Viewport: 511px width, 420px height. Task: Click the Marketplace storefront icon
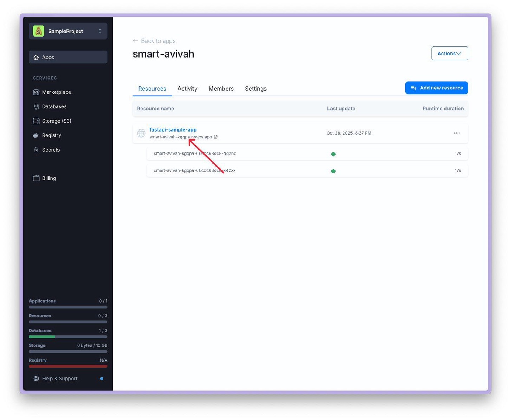[36, 92]
